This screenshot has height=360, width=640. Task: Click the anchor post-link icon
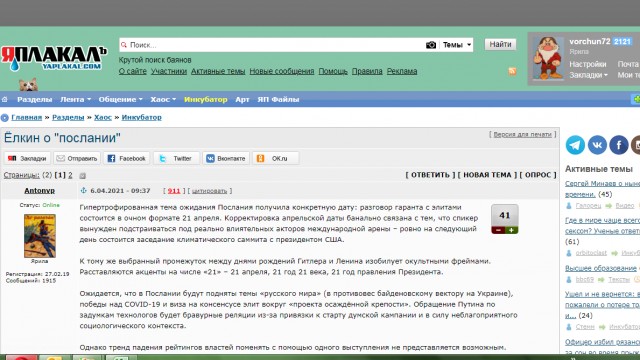coord(84,190)
